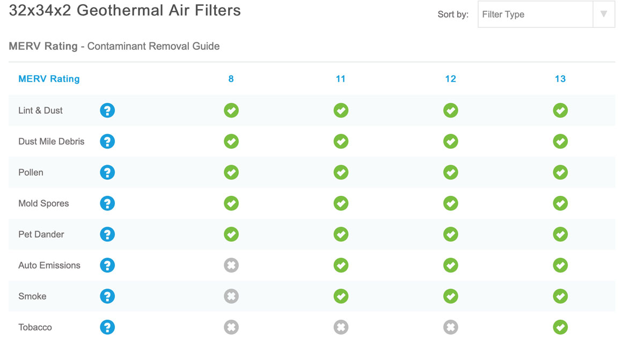Click the checkmark for Lint & Dust under MERV 12
This screenshot has height=338, width=644.
click(451, 110)
